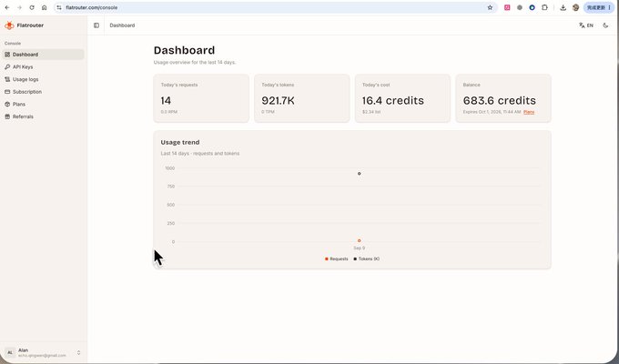Image resolution: width=619 pixels, height=364 pixels.
Task: Open the Subscription page
Action: click(43, 92)
